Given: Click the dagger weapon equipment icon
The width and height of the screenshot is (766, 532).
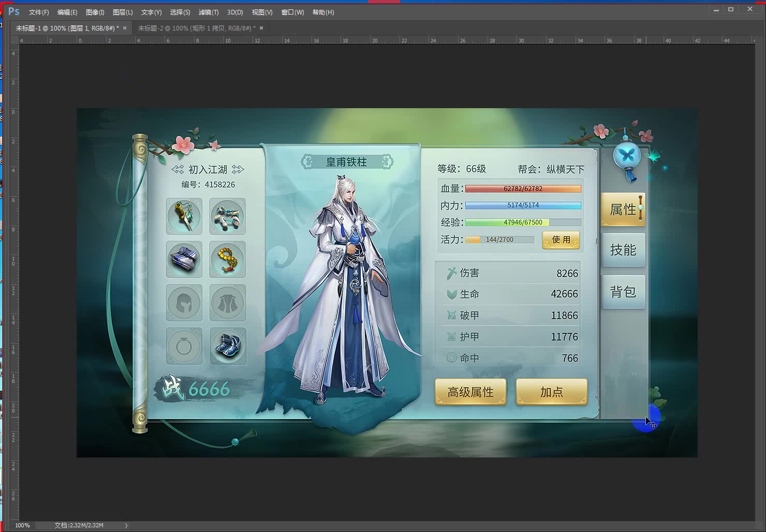Looking at the screenshot, I should (x=184, y=216).
